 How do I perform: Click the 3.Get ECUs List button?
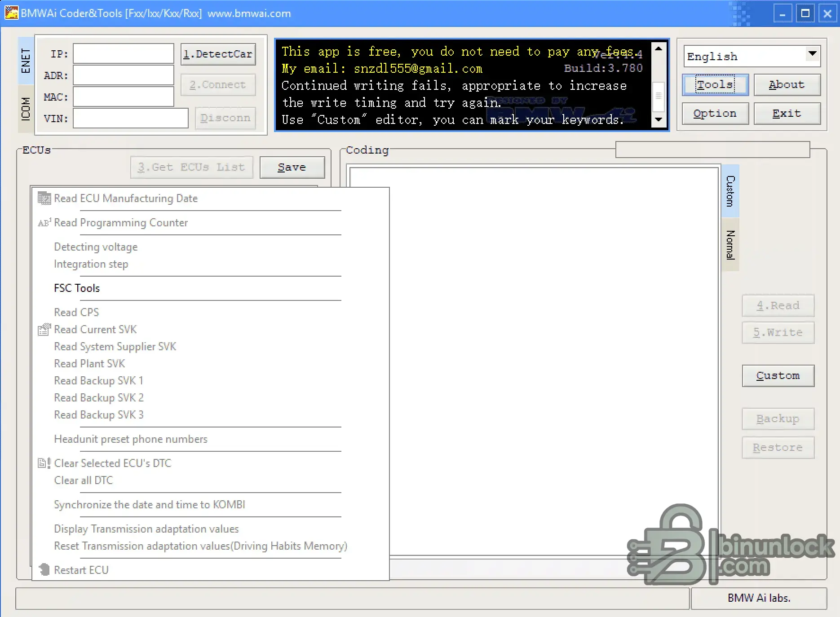point(192,167)
